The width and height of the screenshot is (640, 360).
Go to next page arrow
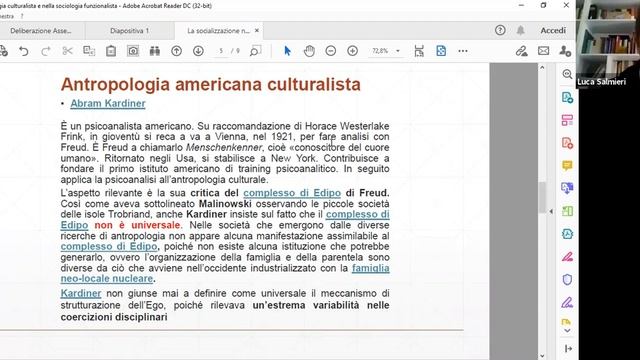(x=198, y=51)
